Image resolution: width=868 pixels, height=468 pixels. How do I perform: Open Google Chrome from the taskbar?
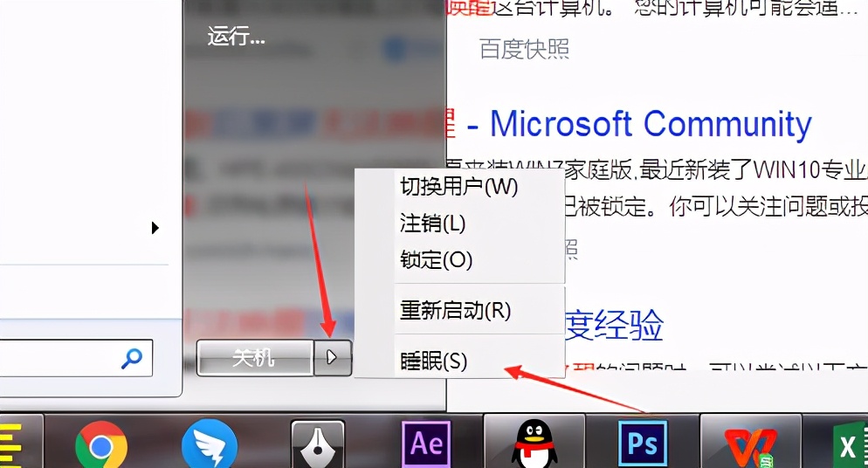coord(100,446)
